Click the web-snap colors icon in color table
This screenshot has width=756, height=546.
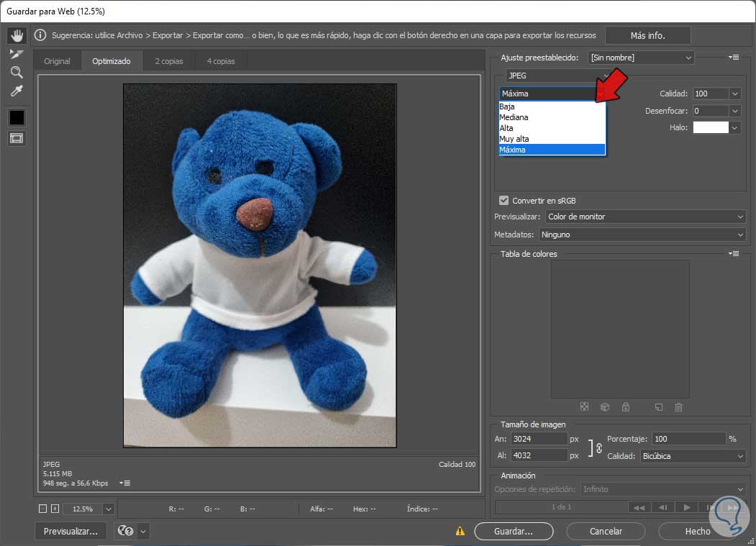[584, 407]
